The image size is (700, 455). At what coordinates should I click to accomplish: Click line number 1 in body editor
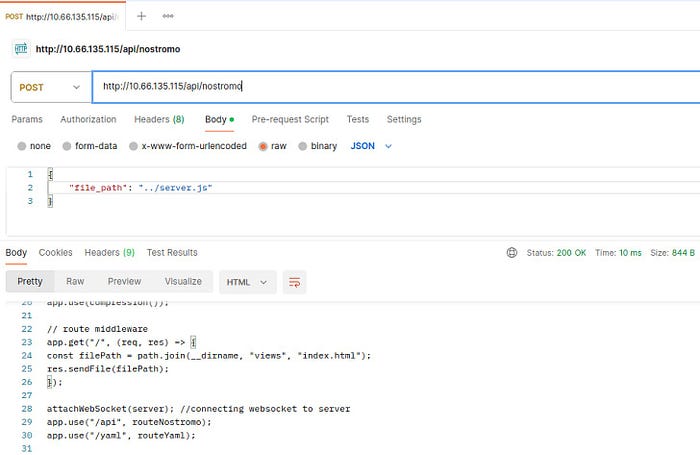point(30,174)
